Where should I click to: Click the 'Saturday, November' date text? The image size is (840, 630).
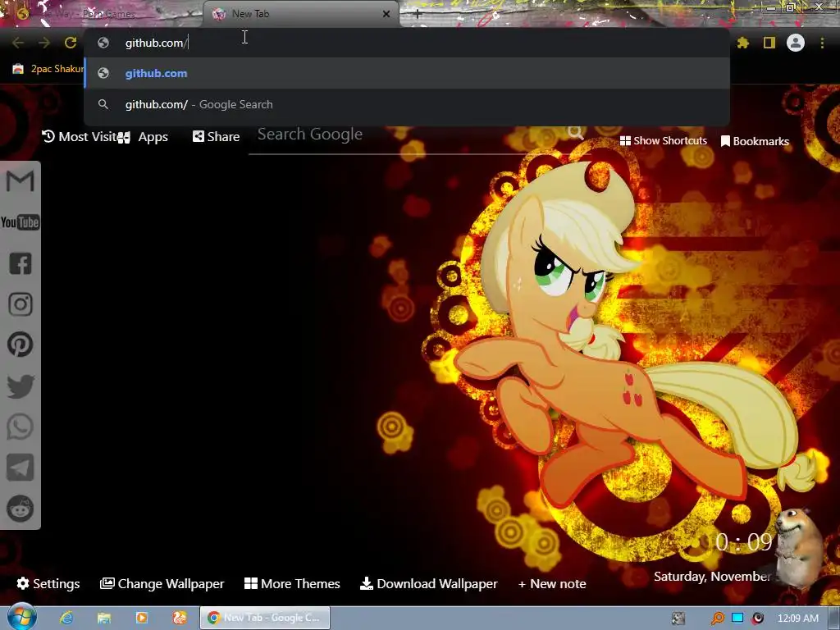point(711,577)
